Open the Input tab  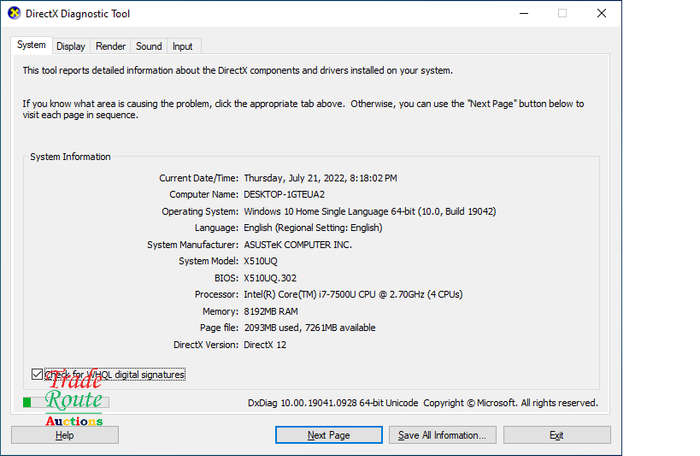click(x=182, y=46)
